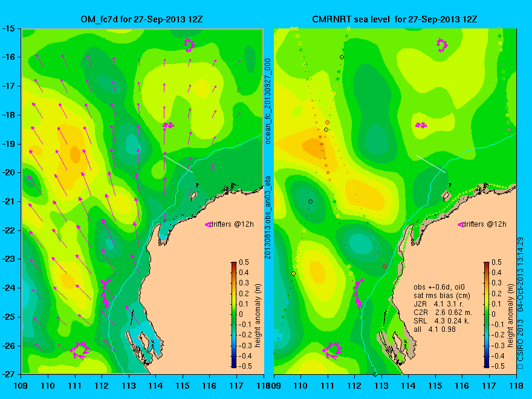This screenshot has width=532, height=399.
Task: Click the small square icon before CSIRO 2013
Action: [521, 366]
